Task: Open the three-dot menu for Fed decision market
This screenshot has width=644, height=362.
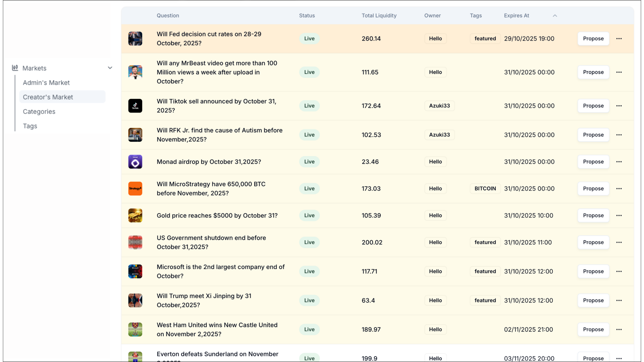Action: [x=619, y=39]
